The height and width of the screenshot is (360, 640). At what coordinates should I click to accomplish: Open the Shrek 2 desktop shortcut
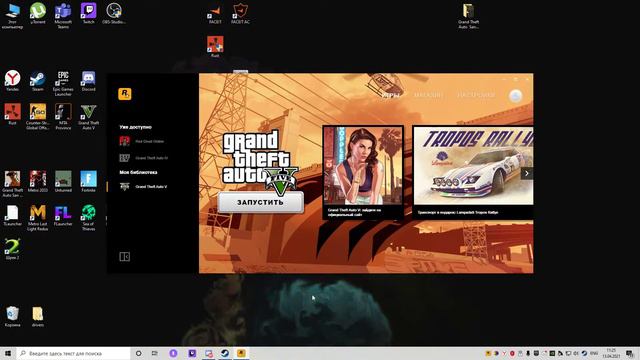pyautogui.click(x=12, y=249)
